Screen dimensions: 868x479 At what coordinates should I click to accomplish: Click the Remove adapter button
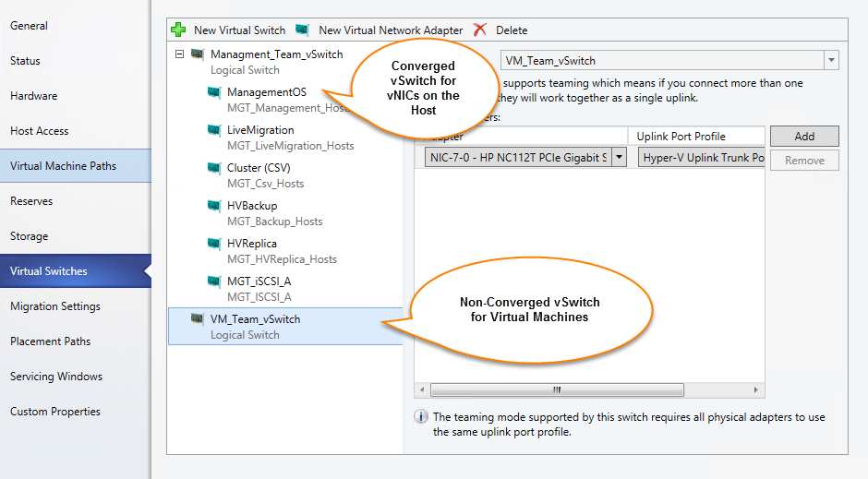click(804, 161)
